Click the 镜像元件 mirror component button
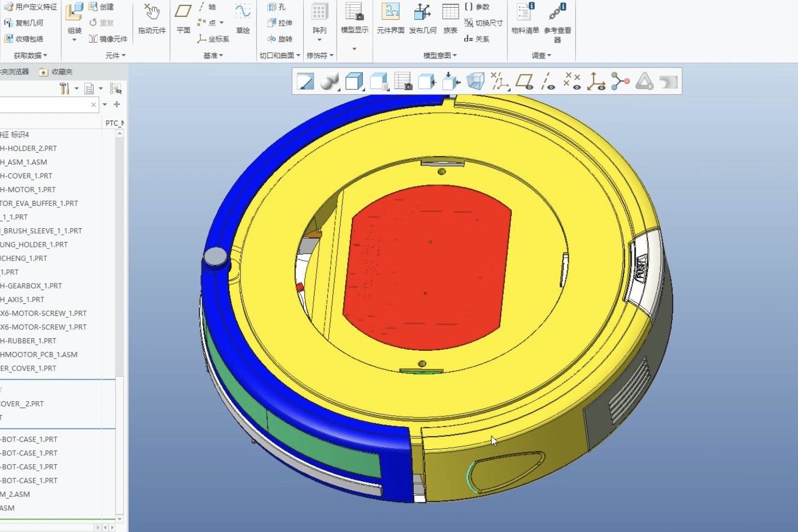 point(108,39)
